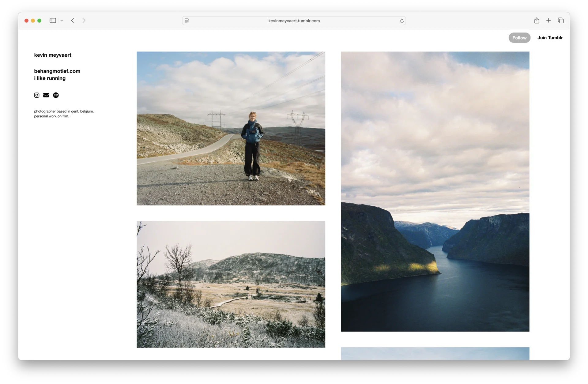The width and height of the screenshot is (588, 384).
Task: Toggle the Safari sidebar
Action: [52, 21]
